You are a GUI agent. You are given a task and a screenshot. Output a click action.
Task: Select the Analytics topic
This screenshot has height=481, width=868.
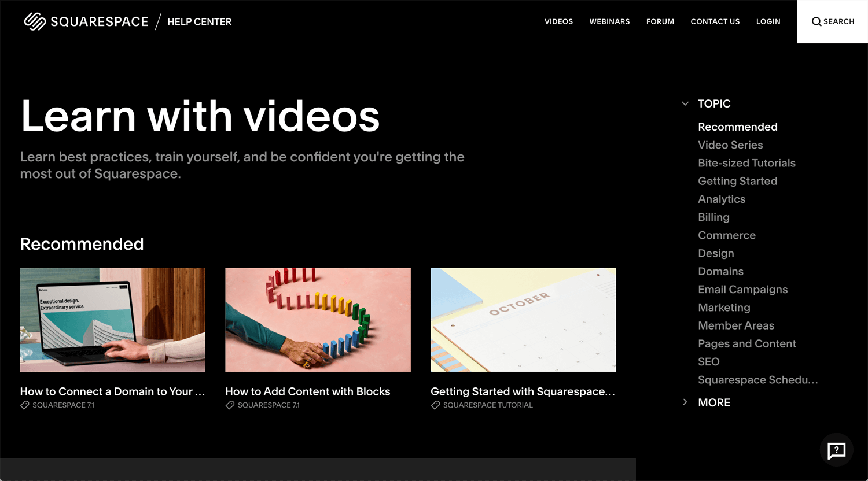pos(722,199)
